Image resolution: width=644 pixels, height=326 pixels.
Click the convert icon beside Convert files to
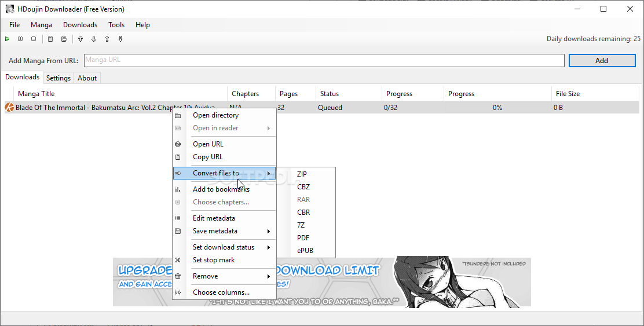[178, 173]
